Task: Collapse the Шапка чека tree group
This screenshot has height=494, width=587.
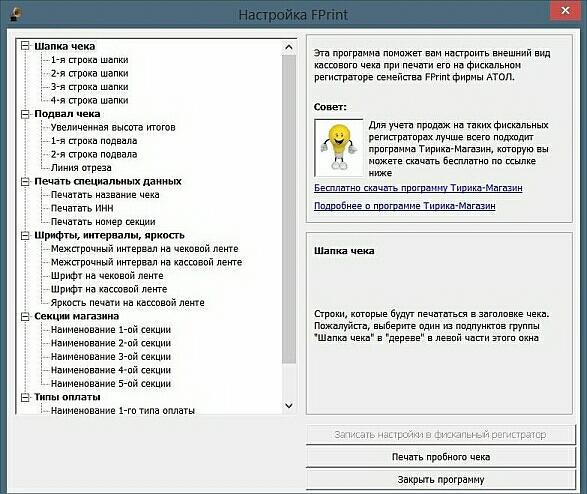Action: click(x=25, y=46)
